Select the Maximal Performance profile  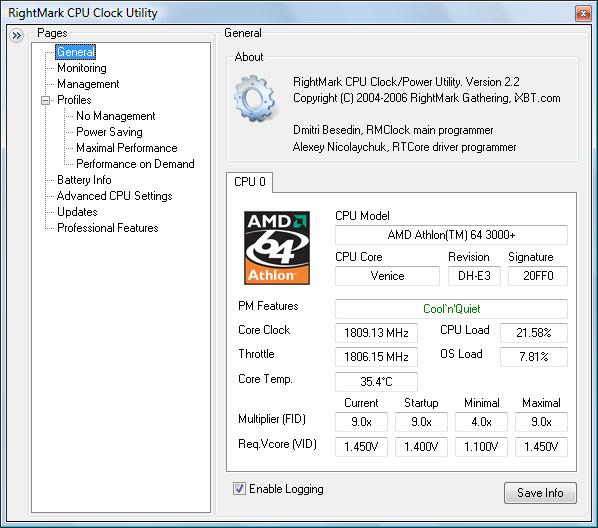(127, 148)
